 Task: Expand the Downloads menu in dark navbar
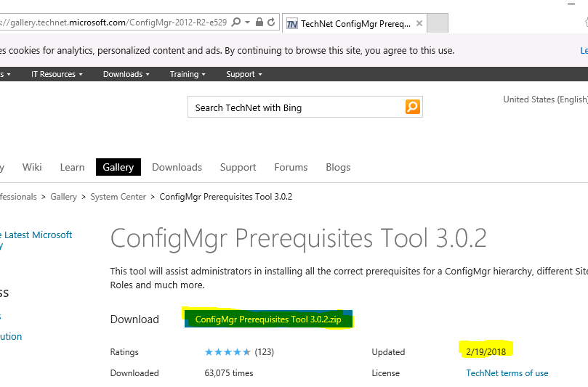tap(126, 74)
